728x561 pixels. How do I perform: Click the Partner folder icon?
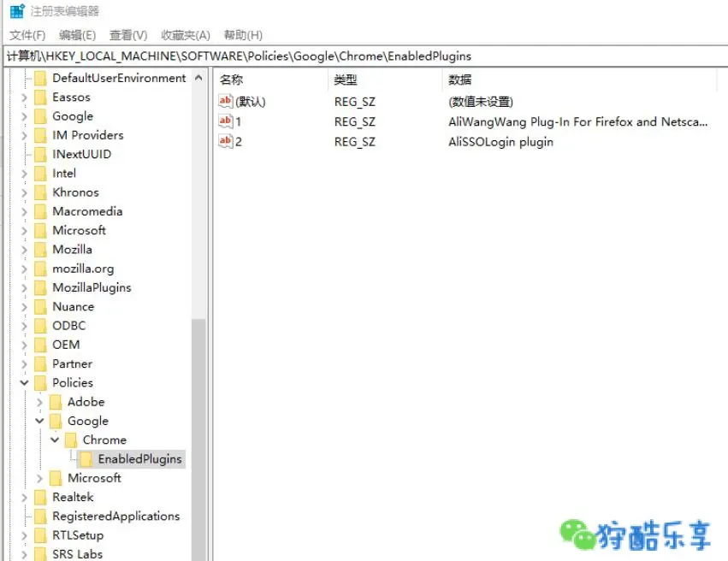[x=41, y=363]
